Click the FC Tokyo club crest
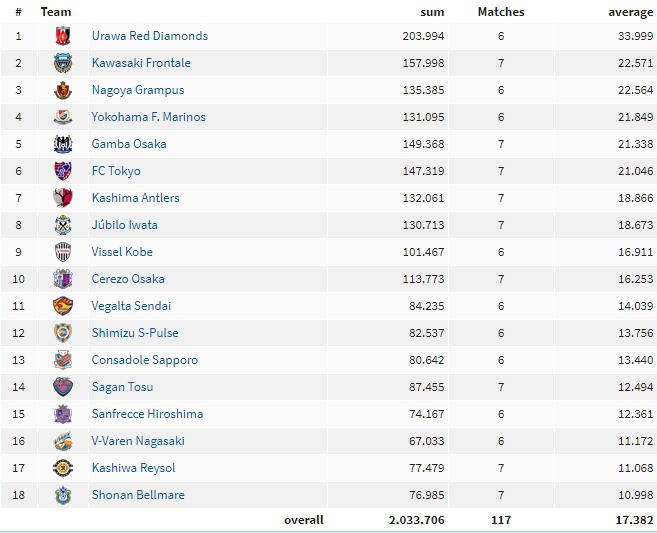 (63, 171)
